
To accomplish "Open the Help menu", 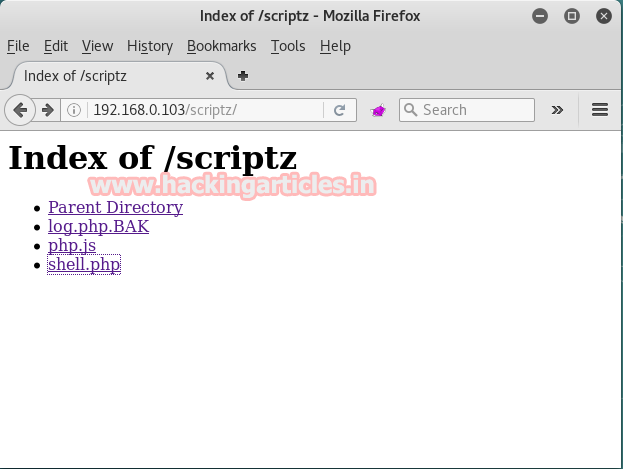I will coord(335,46).
